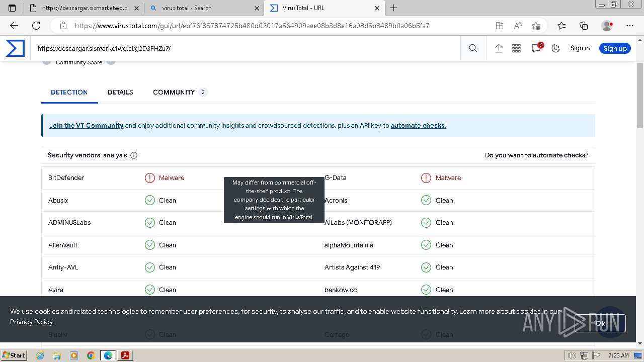Click the VirusTotal URL search field
The height and width of the screenshot is (362, 644).
(247, 48)
